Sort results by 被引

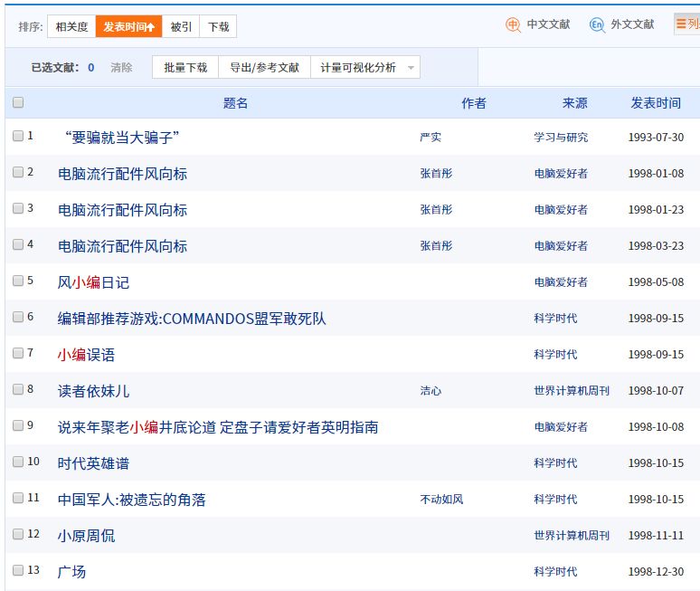(x=181, y=27)
